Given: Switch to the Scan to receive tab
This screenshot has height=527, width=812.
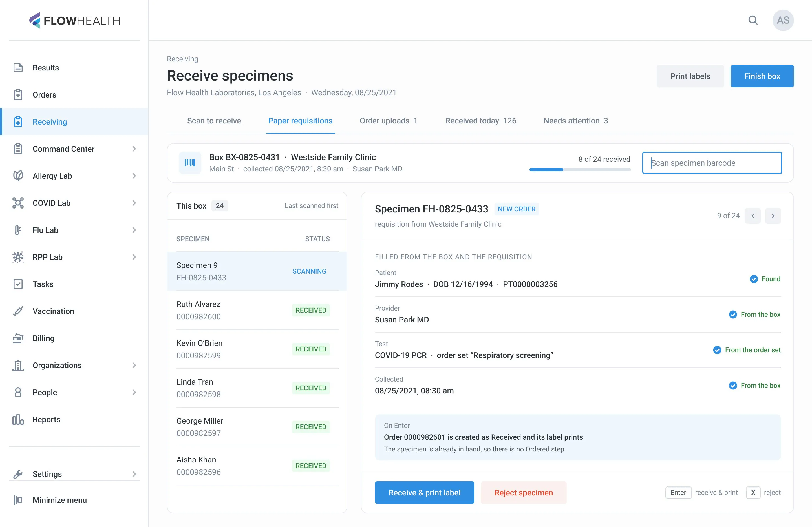Looking at the screenshot, I should (x=214, y=121).
